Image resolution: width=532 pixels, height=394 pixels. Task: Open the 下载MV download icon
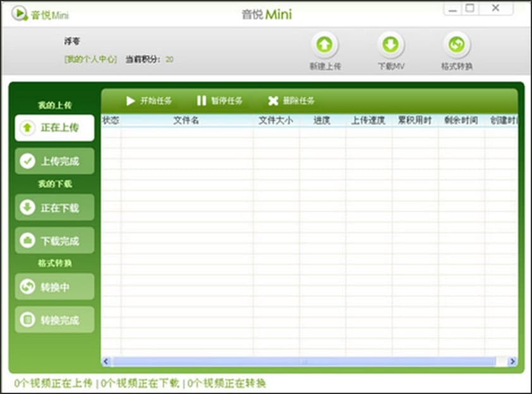tap(390, 45)
